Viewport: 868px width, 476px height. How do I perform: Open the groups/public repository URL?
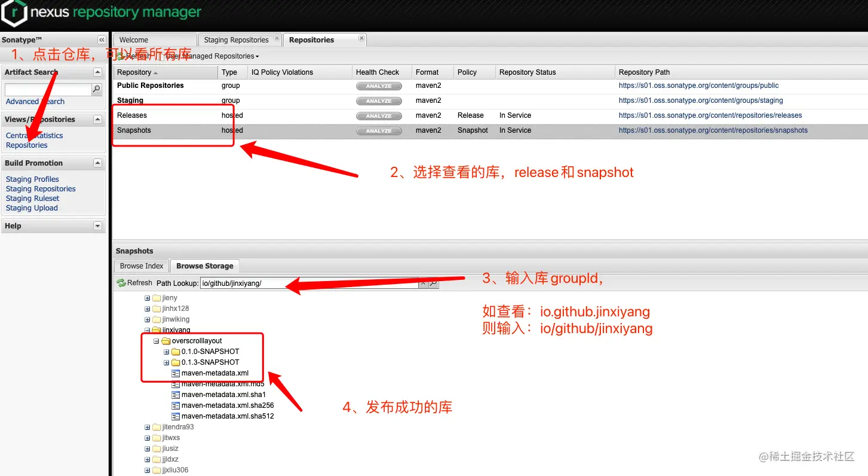[699, 86]
